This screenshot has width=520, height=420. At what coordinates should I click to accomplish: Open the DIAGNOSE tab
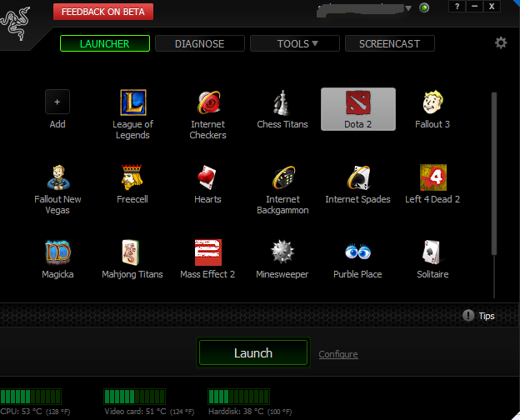(x=200, y=43)
